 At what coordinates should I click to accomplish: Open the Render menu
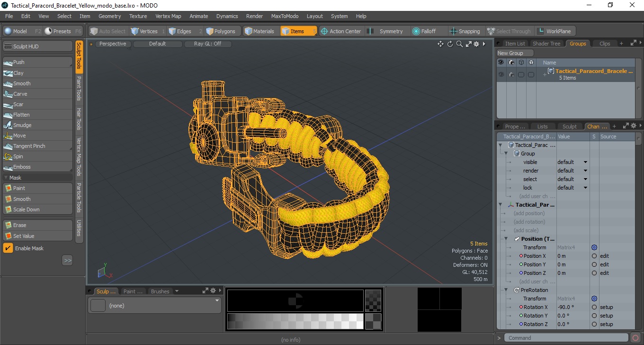click(x=254, y=16)
